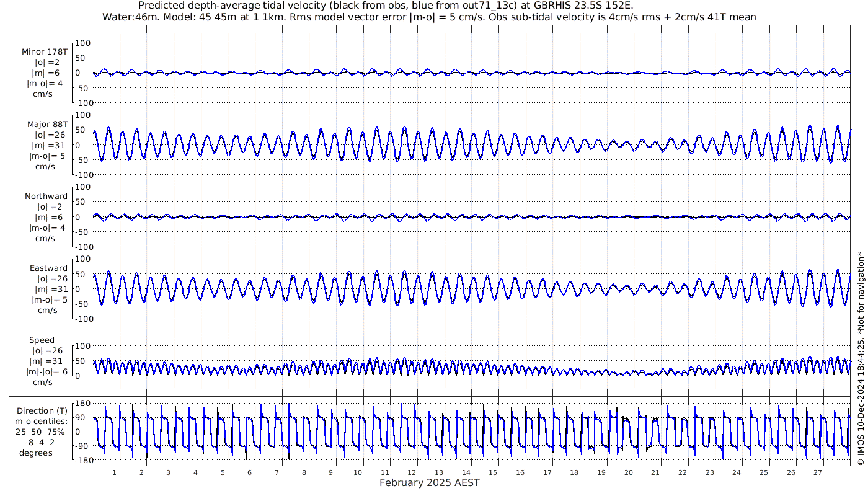Click the 100 tick of Minor 178T axis
Image resolution: width=868 pixels, height=496 pixels.
pyautogui.click(x=83, y=43)
